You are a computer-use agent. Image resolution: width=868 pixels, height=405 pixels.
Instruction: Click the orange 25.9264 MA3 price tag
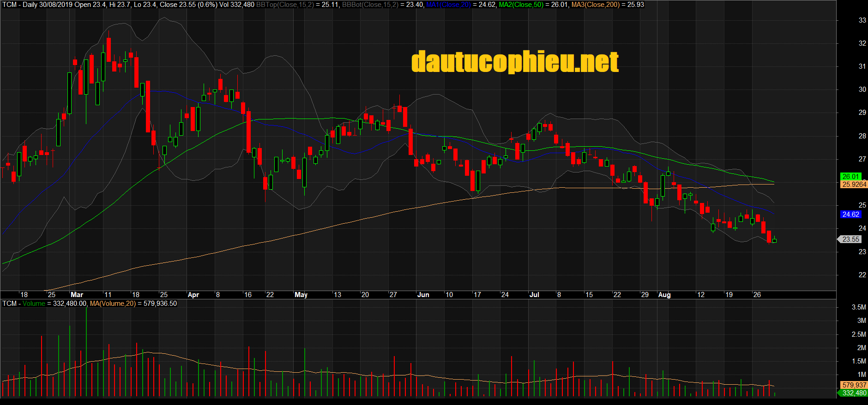[x=854, y=185]
